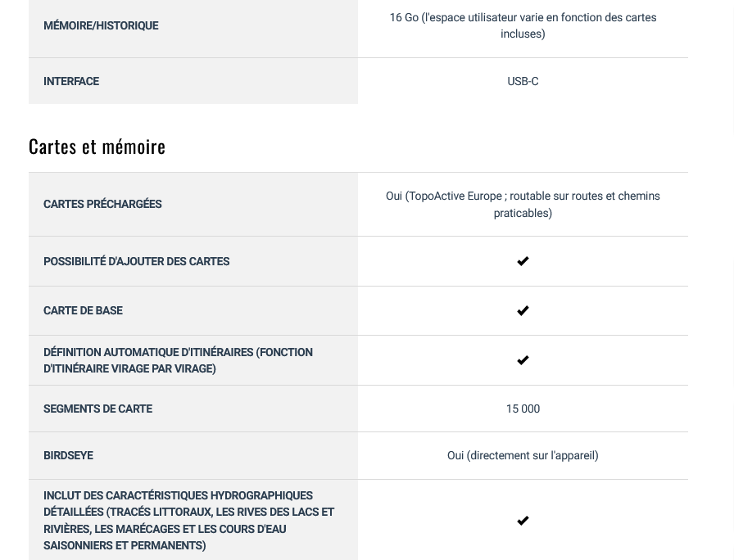This screenshot has height=560, width=734.
Task: Click the Oui (directement sur l'appareil) text
Action: tap(523, 456)
